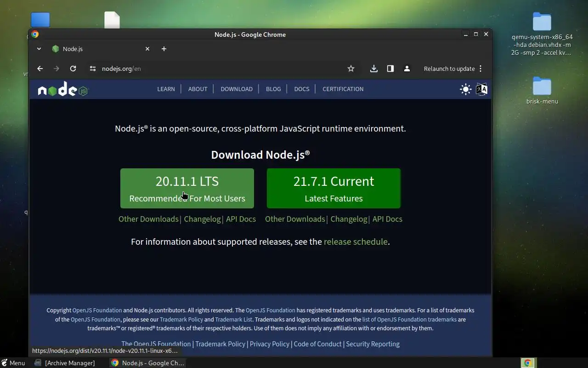This screenshot has height=368, width=588.
Task: Click the browser forward arrow
Action: [x=57, y=69]
